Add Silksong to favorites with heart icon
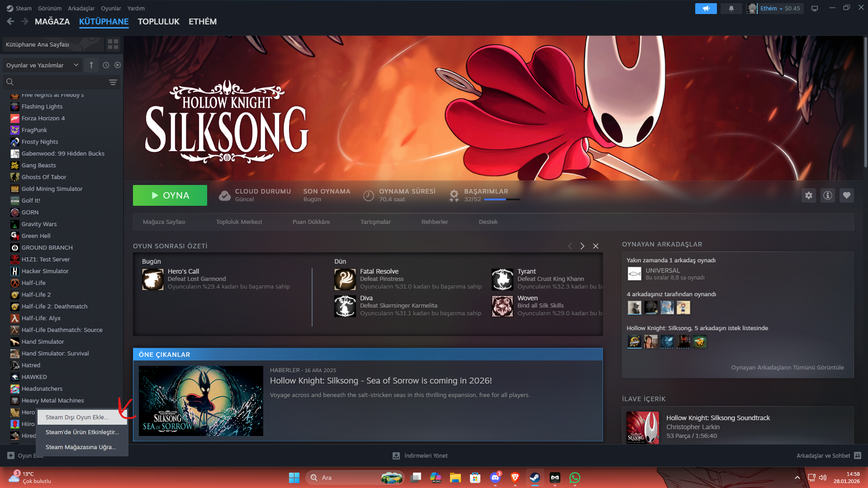This screenshot has width=868, height=488. click(x=847, y=195)
